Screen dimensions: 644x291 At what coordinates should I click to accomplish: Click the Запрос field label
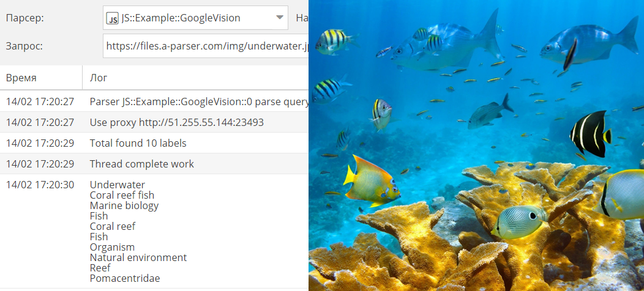(x=24, y=46)
